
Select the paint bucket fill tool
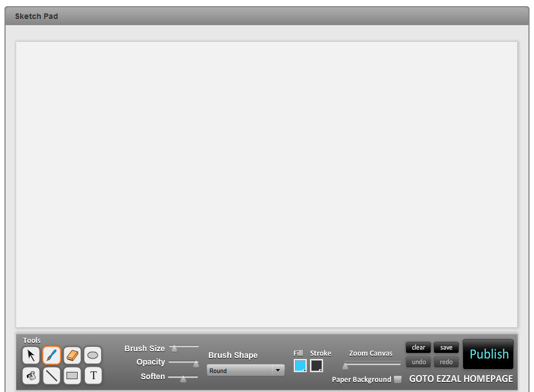coord(31,376)
